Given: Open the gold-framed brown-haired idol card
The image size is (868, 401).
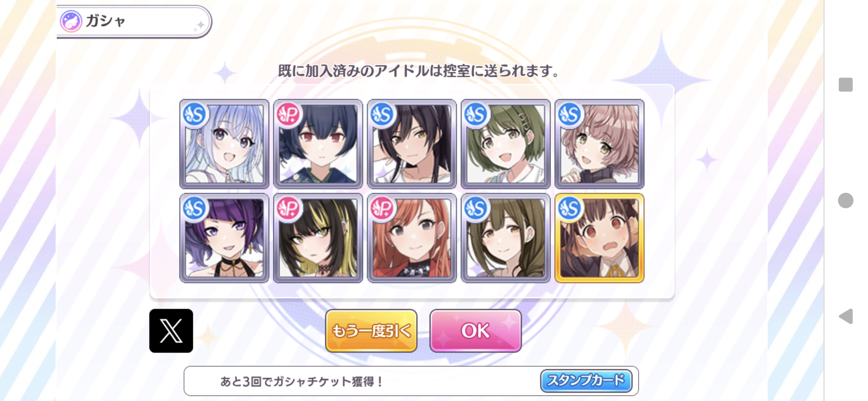Looking at the screenshot, I should pyautogui.click(x=600, y=238).
